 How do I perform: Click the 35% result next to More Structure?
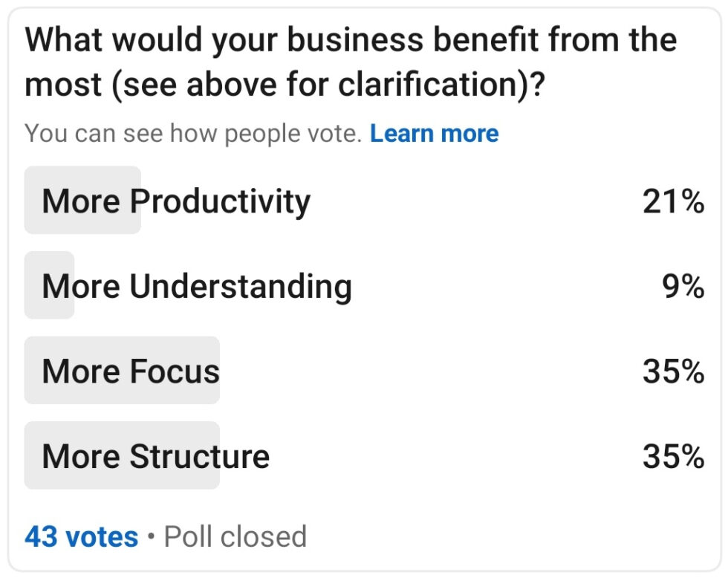coord(672,455)
